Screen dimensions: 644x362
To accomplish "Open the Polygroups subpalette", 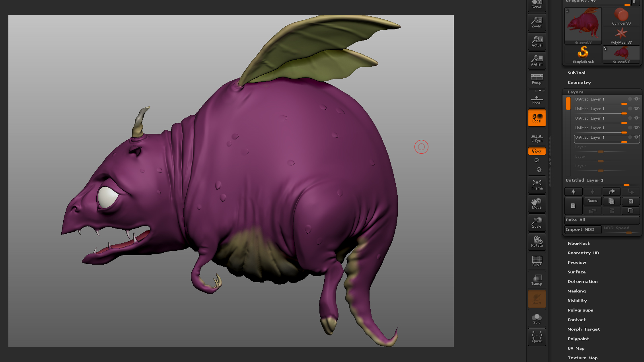I will [580, 310].
